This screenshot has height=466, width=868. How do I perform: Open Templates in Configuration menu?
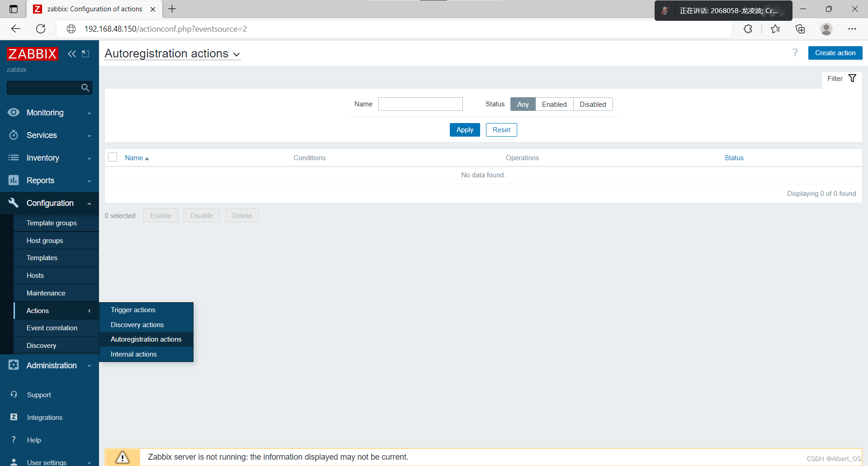pos(57,258)
